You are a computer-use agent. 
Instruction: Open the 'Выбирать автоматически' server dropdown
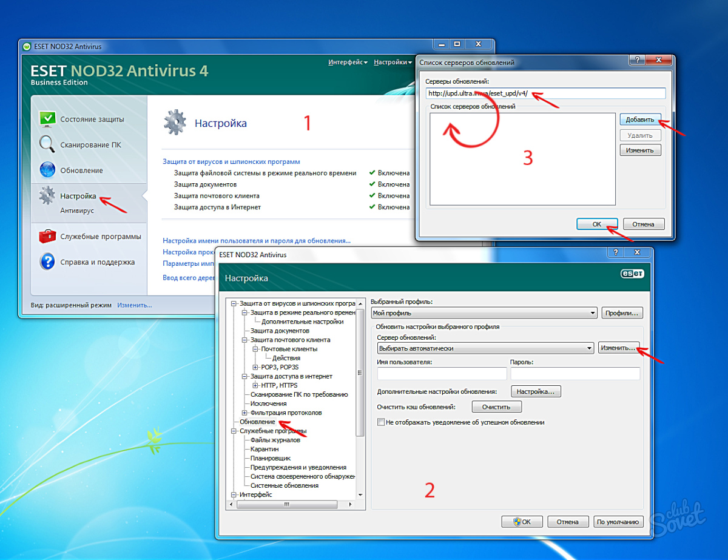[485, 348]
